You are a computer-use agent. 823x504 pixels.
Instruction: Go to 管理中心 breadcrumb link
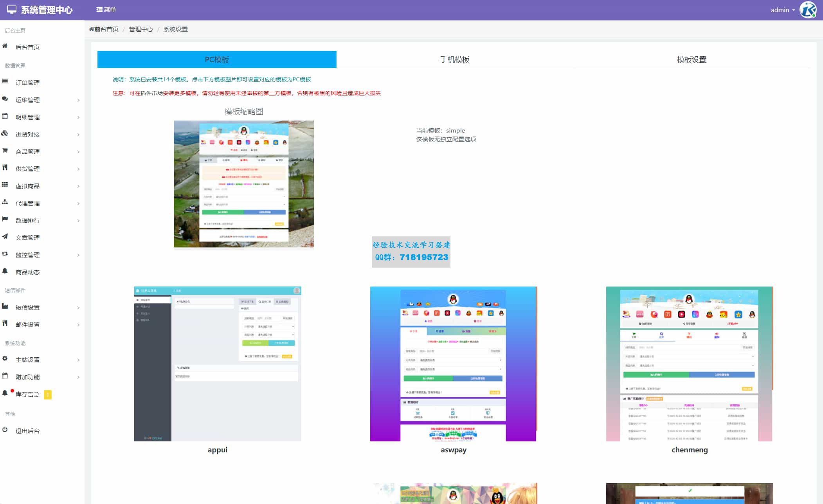(x=141, y=29)
